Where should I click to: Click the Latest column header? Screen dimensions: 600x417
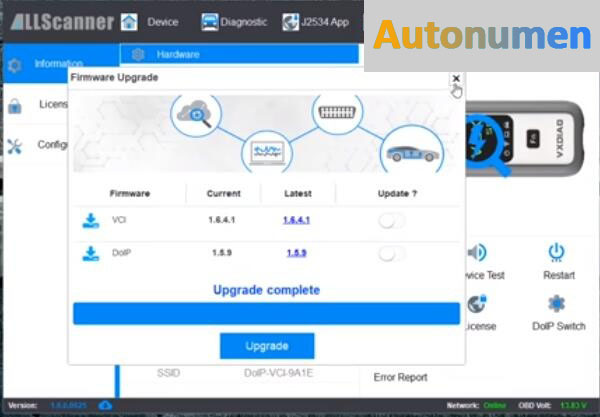coord(298,194)
